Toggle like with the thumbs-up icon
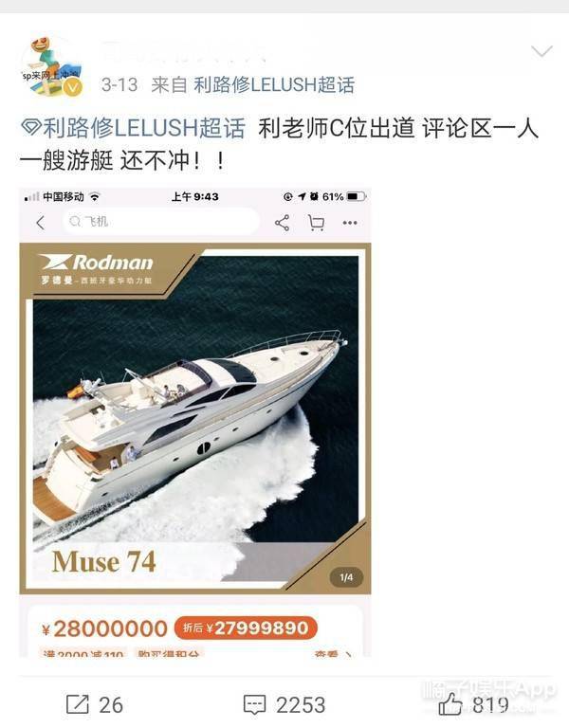 (x=450, y=705)
